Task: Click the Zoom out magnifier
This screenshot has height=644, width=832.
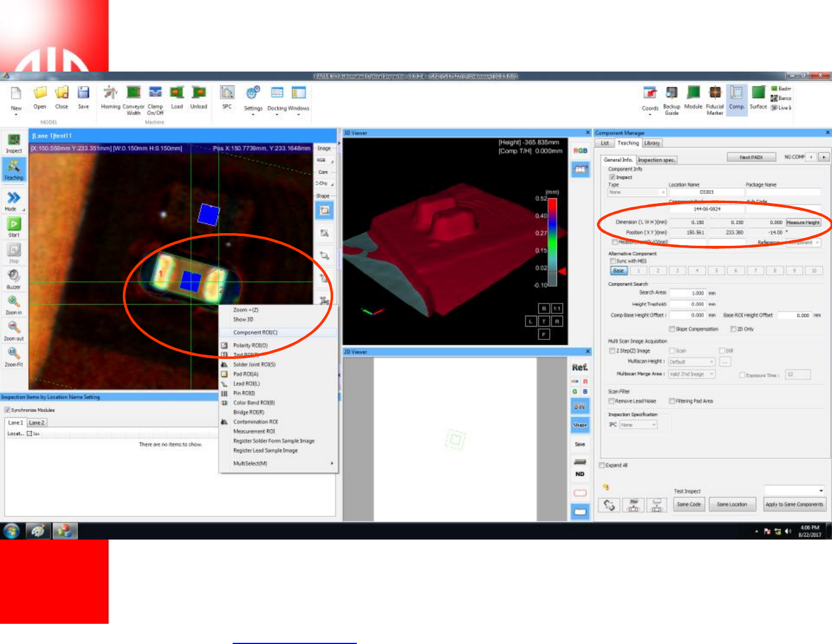Action: point(14,331)
